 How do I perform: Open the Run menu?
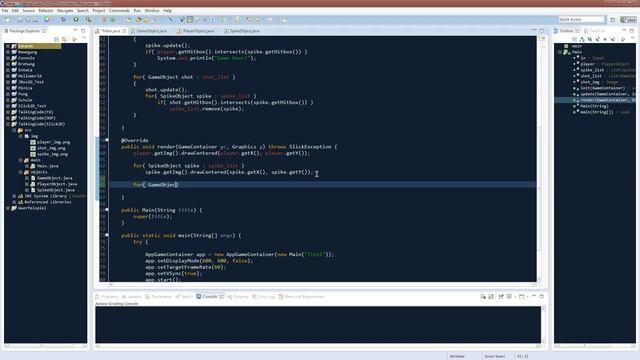click(x=137, y=11)
